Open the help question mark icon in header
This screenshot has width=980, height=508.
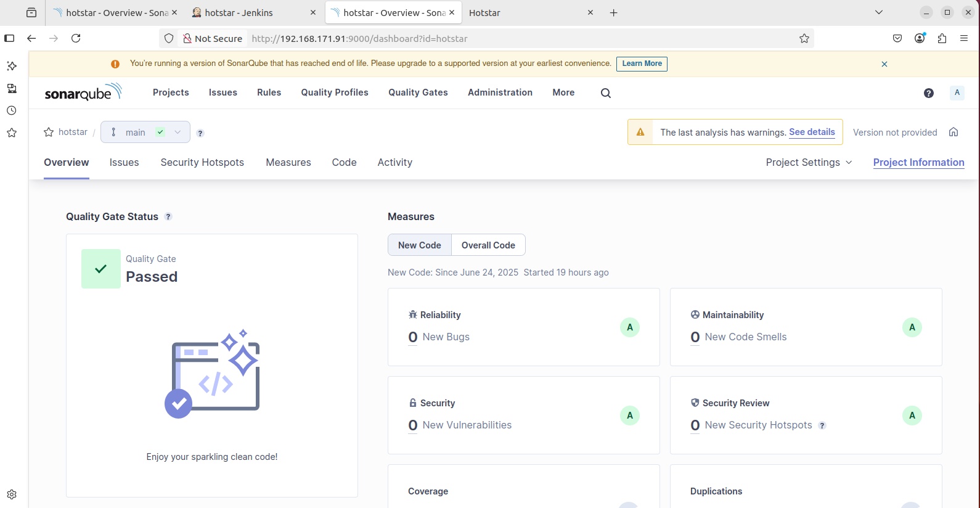929,93
